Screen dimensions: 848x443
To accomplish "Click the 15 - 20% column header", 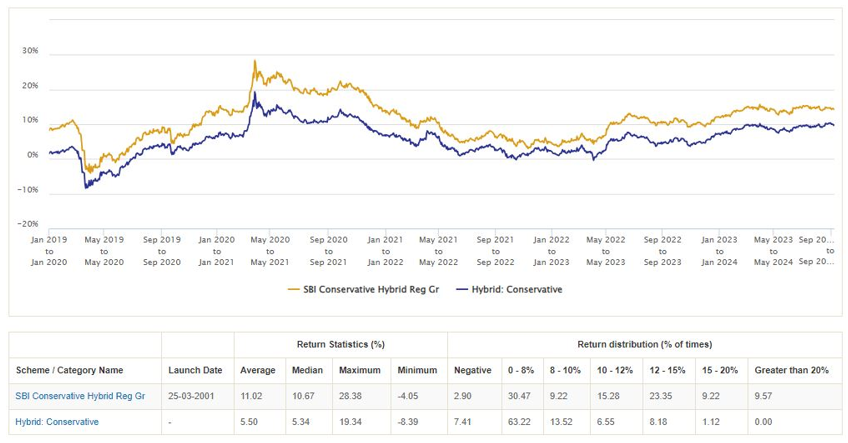I will 720,371.
